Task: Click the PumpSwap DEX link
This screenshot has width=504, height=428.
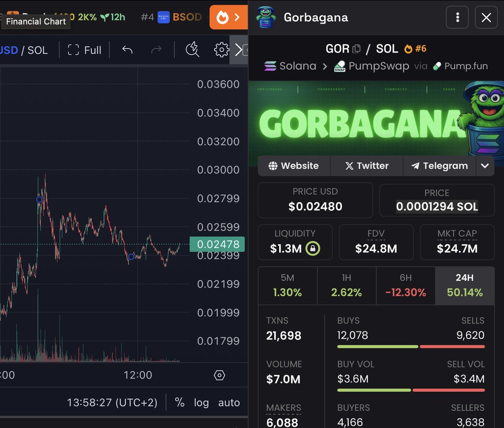Action: (372, 66)
